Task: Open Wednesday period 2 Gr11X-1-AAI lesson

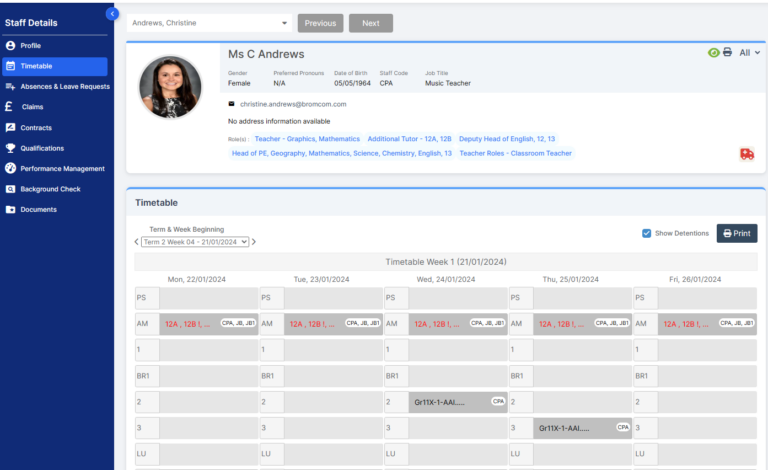Action: click(x=458, y=402)
